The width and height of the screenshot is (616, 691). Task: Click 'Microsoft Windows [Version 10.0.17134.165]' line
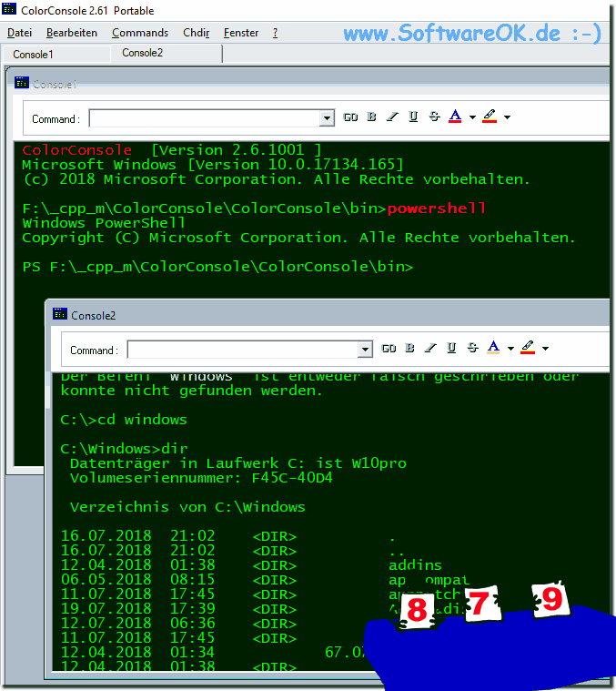point(213,165)
